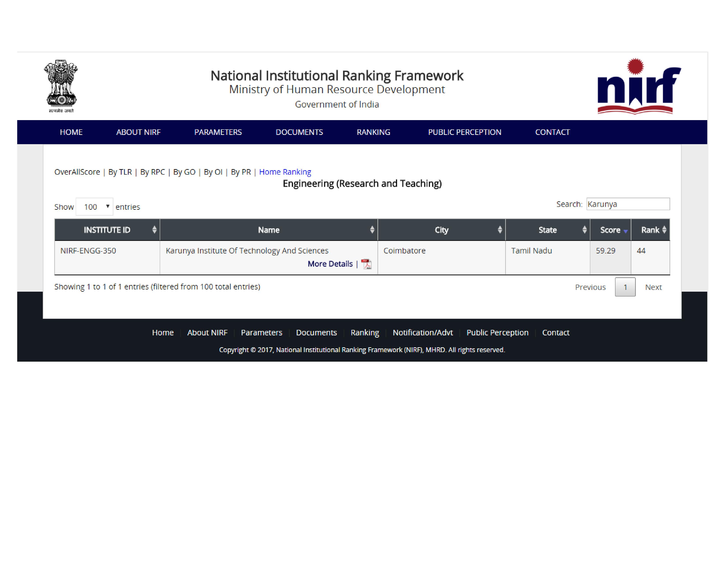Image resolution: width=728 pixels, height=563 pixels.
Task: Select page 1 in pagination
Action: pyautogui.click(x=625, y=287)
